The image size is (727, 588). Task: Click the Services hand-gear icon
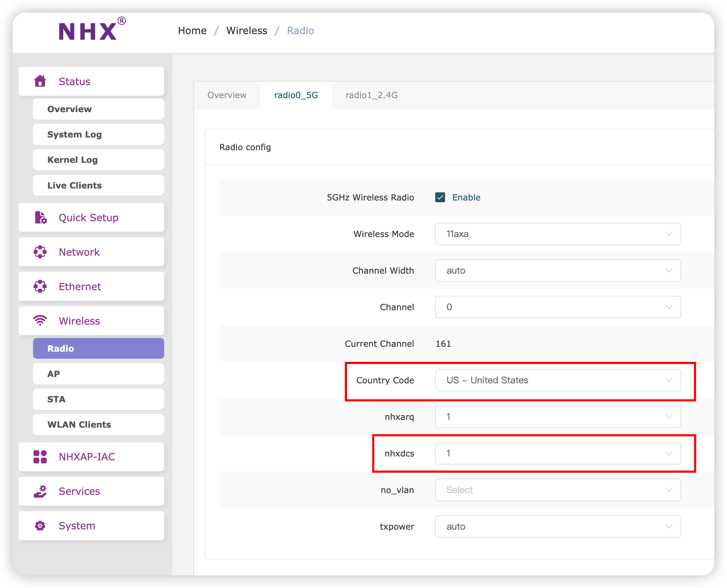(40, 491)
